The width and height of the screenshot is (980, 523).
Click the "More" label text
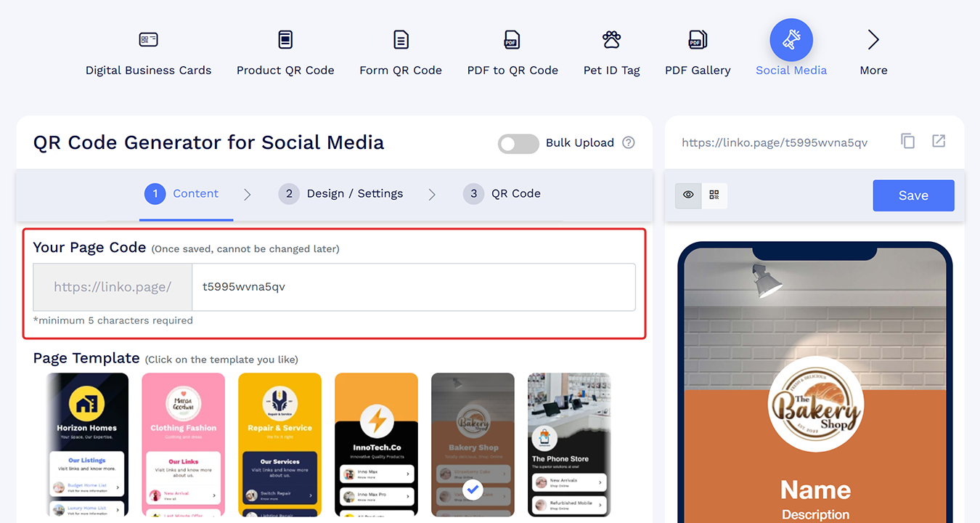point(873,70)
